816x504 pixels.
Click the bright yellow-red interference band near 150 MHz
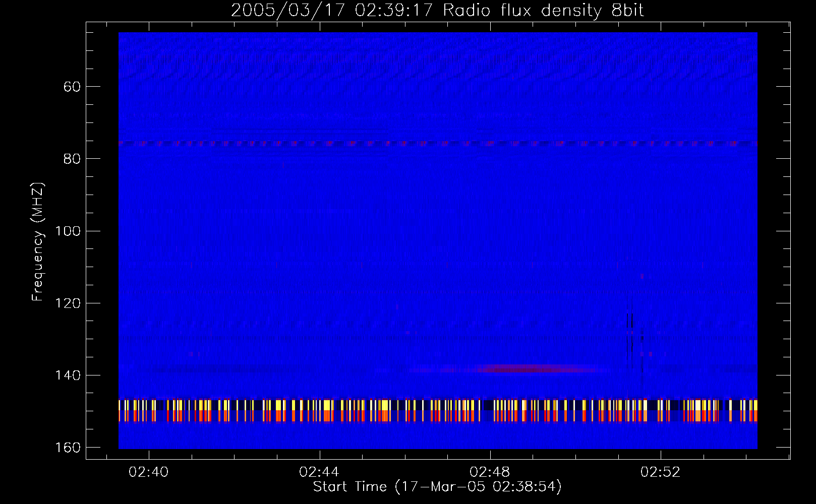tap(438, 411)
